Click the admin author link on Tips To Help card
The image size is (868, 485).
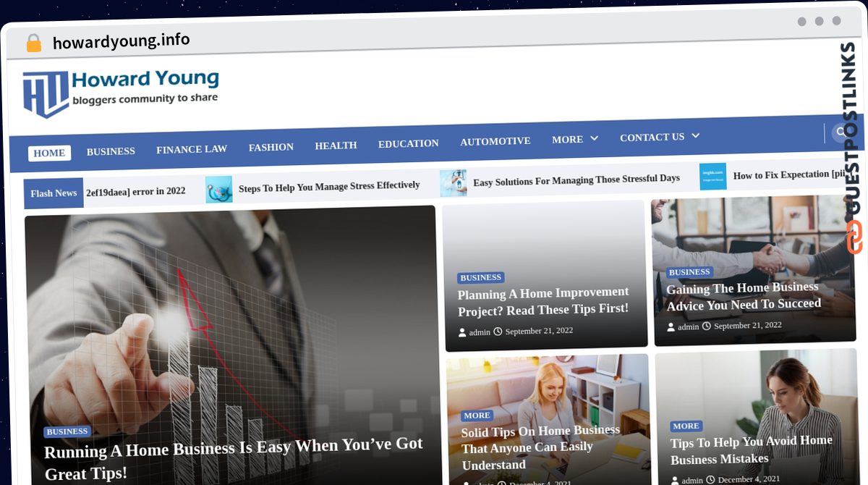692,481
